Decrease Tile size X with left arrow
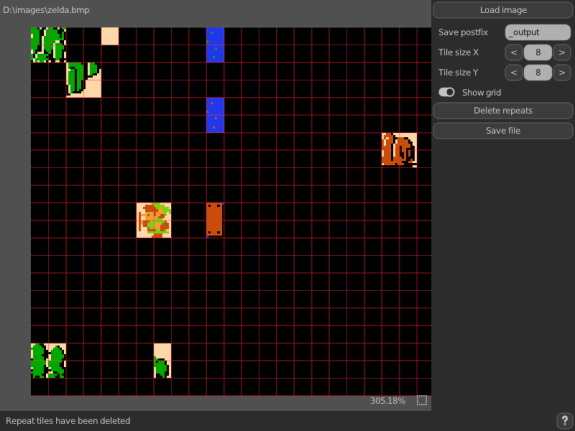The height and width of the screenshot is (431, 575). pos(514,52)
